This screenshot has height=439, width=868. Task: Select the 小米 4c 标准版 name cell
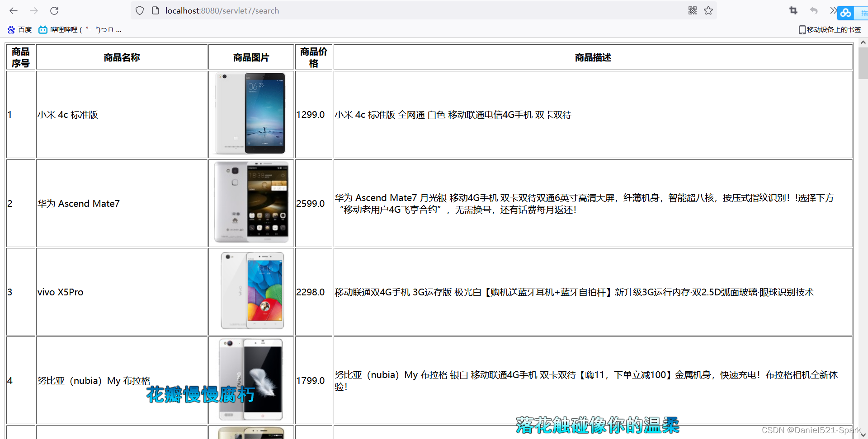[x=122, y=115]
